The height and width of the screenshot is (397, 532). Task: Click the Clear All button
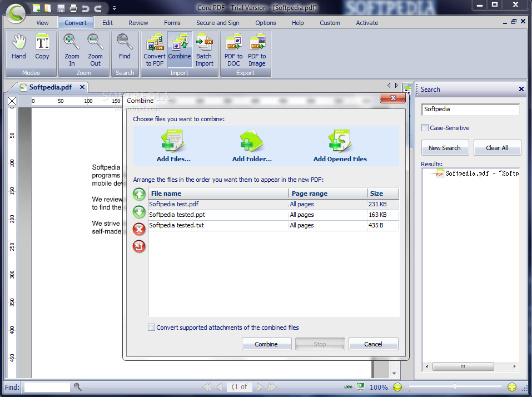coord(497,147)
